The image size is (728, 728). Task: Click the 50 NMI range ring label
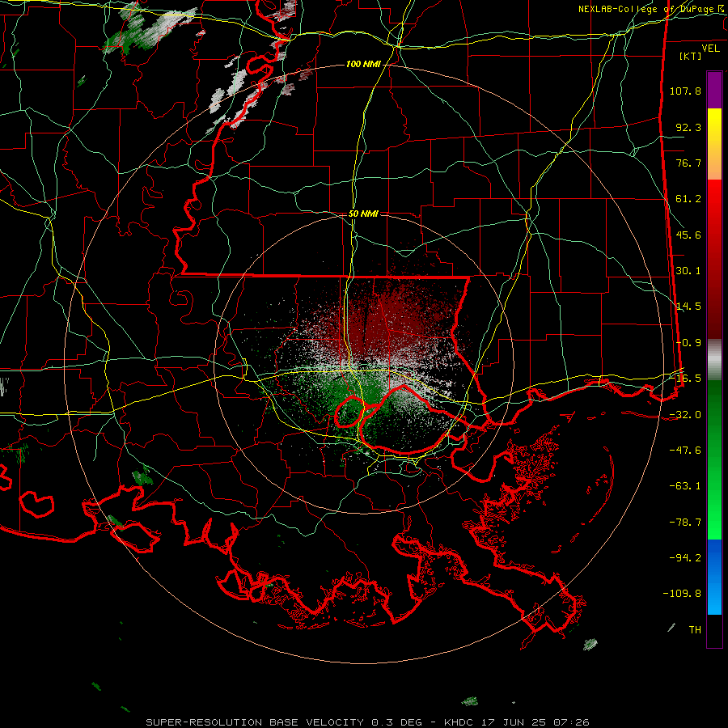tap(363, 214)
